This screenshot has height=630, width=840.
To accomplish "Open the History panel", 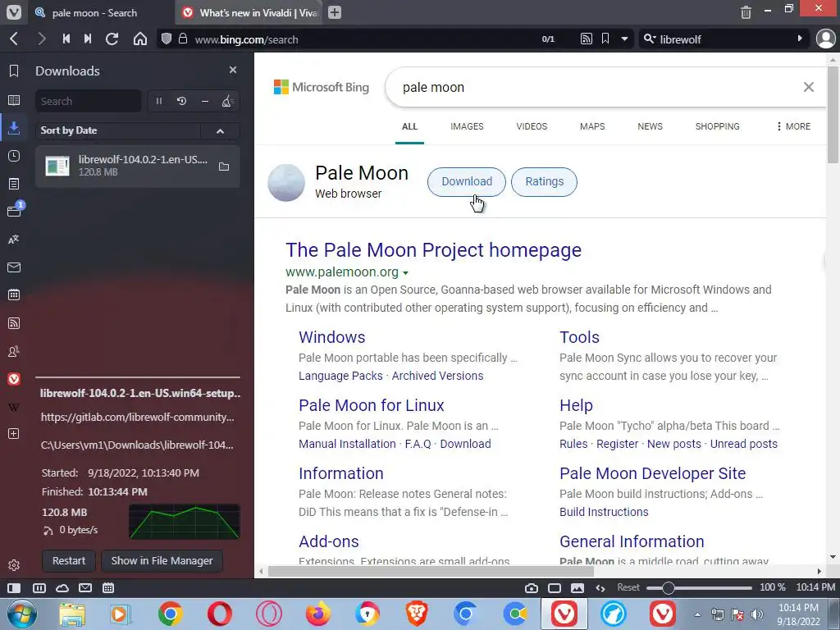I will 14,156.
